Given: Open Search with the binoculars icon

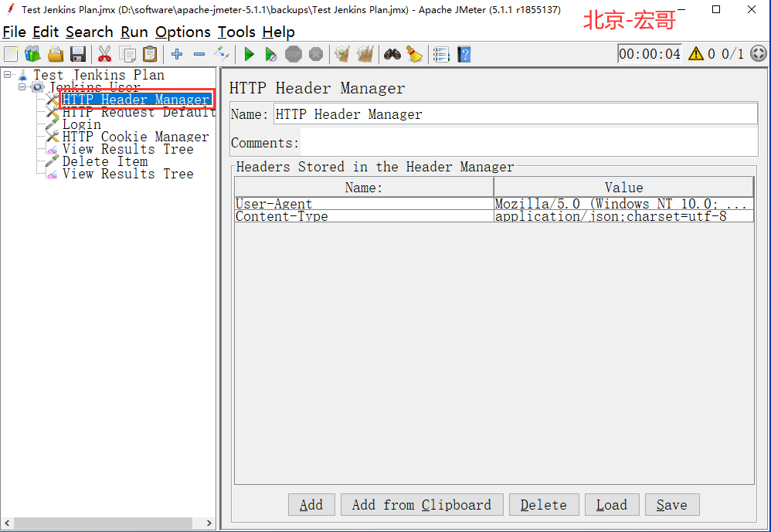Looking at the screenshot, I should [392, 54].
